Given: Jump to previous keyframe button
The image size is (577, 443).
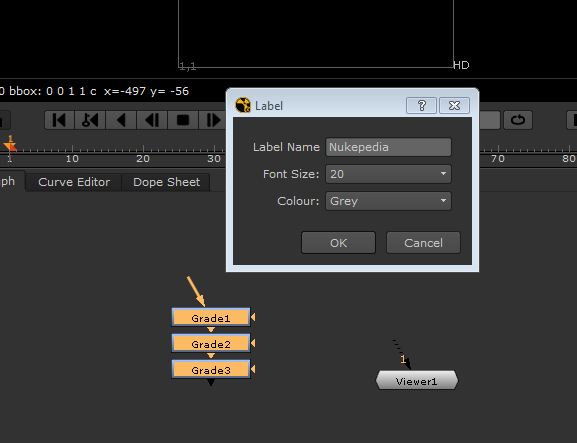Looking at the screenshot, I should point(90,120).
